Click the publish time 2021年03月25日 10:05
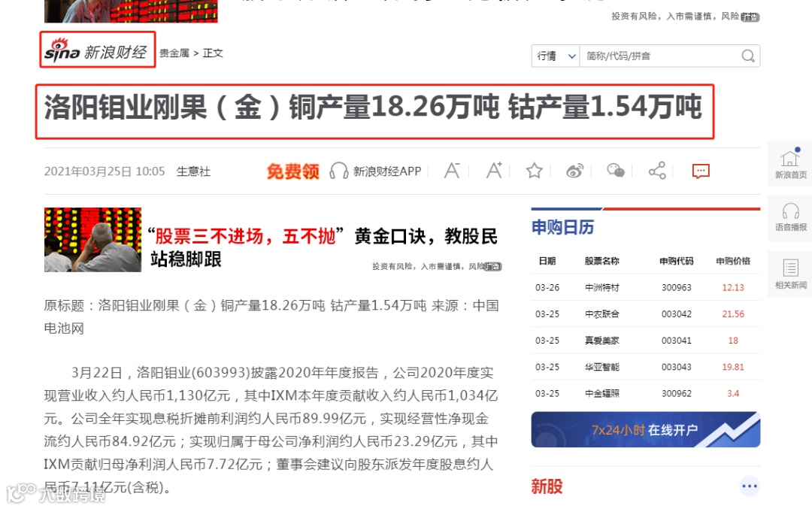812x509 pixels. coord(105,171)
